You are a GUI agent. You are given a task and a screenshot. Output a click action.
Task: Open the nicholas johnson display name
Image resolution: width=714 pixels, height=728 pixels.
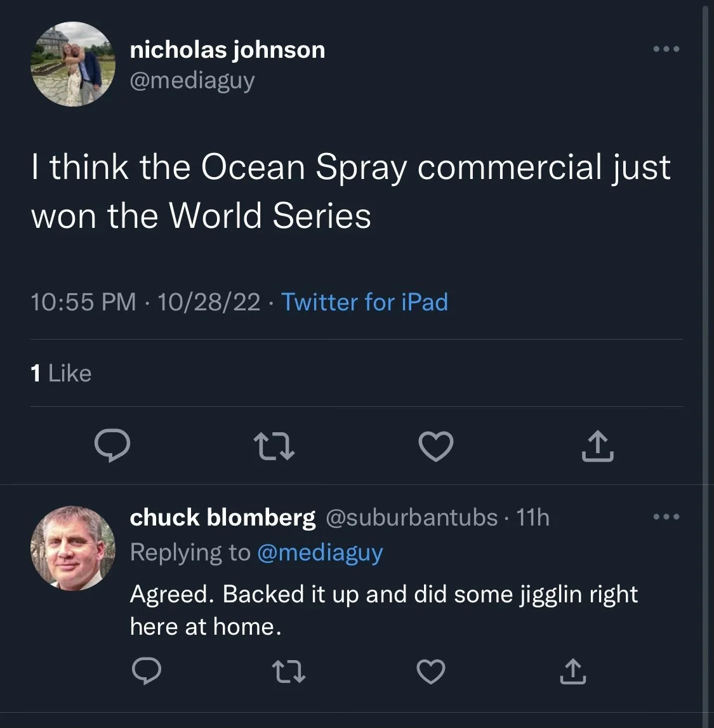pyautogui.click(x=227, y=50)
